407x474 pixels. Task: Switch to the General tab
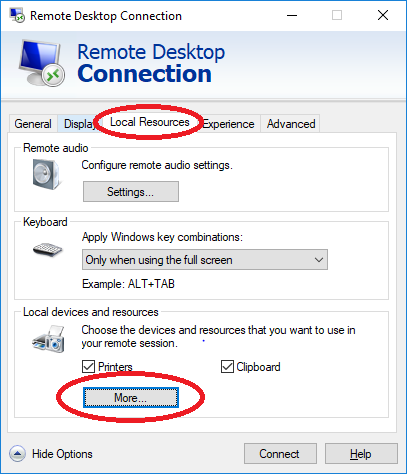click(33, 124)
